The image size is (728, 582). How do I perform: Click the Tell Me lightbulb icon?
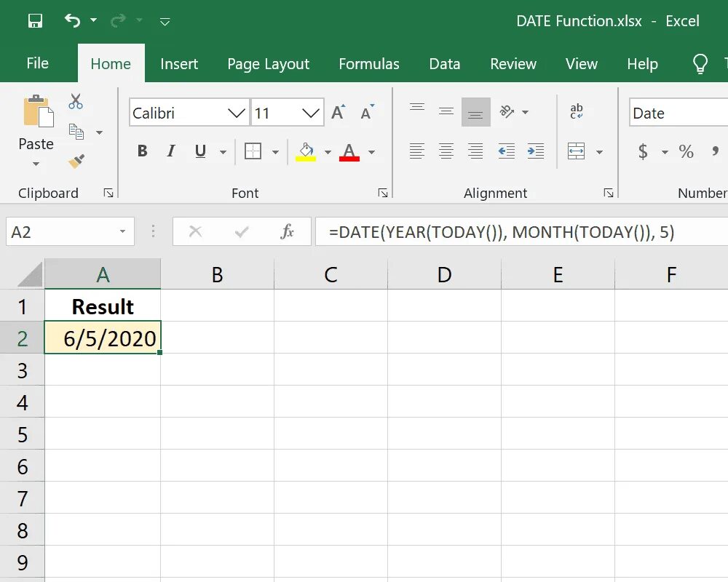point(700,63)
